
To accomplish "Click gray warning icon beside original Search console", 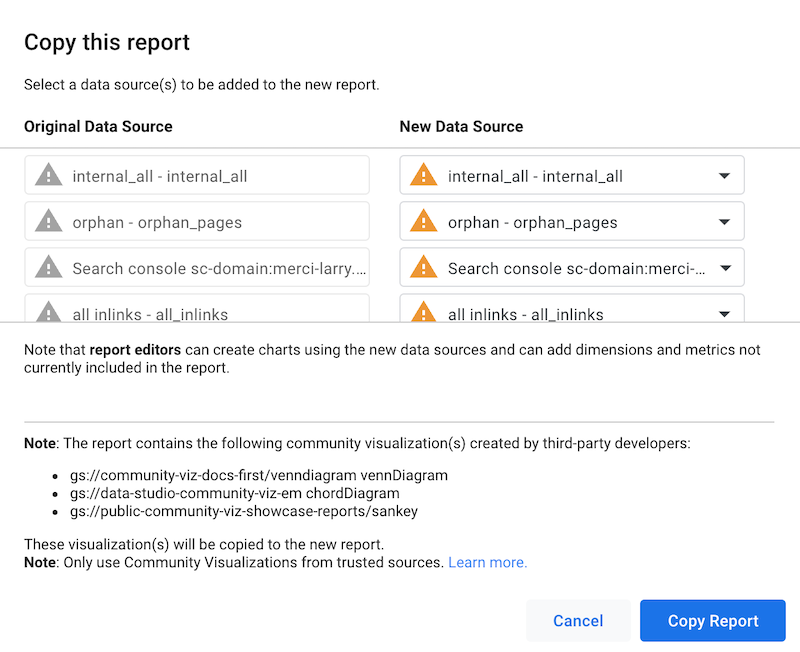I will click(48, 267).
